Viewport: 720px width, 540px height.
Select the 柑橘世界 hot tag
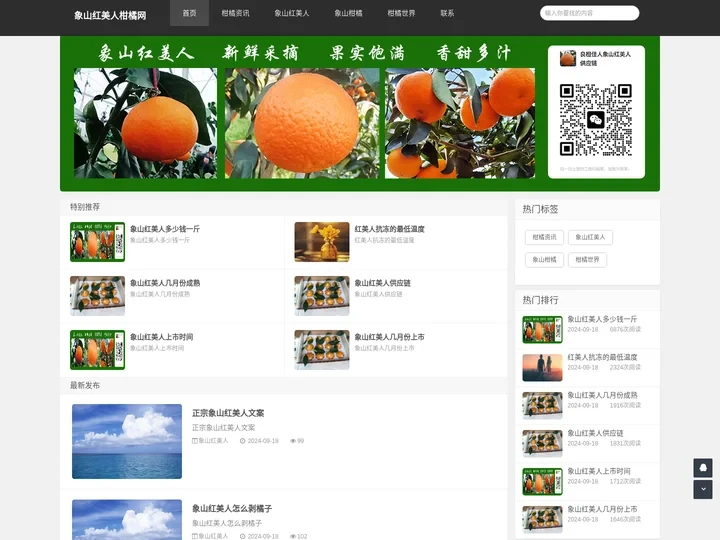tap(587, 260)
